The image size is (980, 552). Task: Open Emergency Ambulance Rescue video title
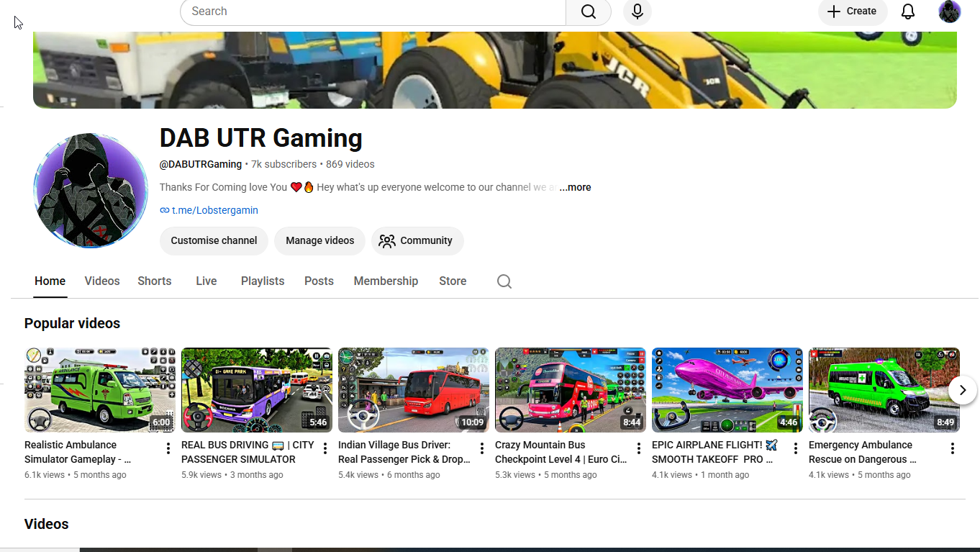[x=863, y=452]
